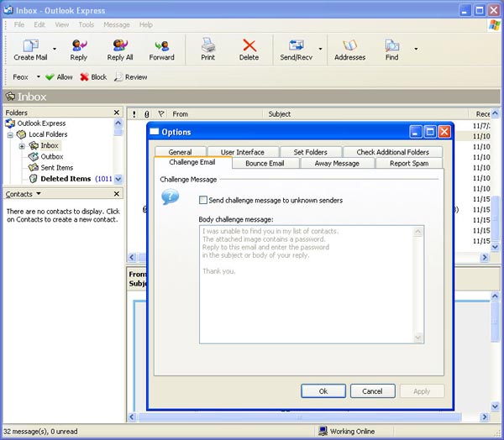Click the Working Online status icon
This screenshot has height=440, width=504.
(323, 431)
